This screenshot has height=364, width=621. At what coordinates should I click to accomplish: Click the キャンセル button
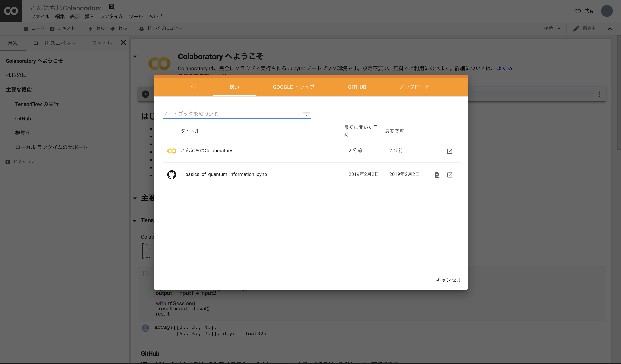[x=449, y=280]
